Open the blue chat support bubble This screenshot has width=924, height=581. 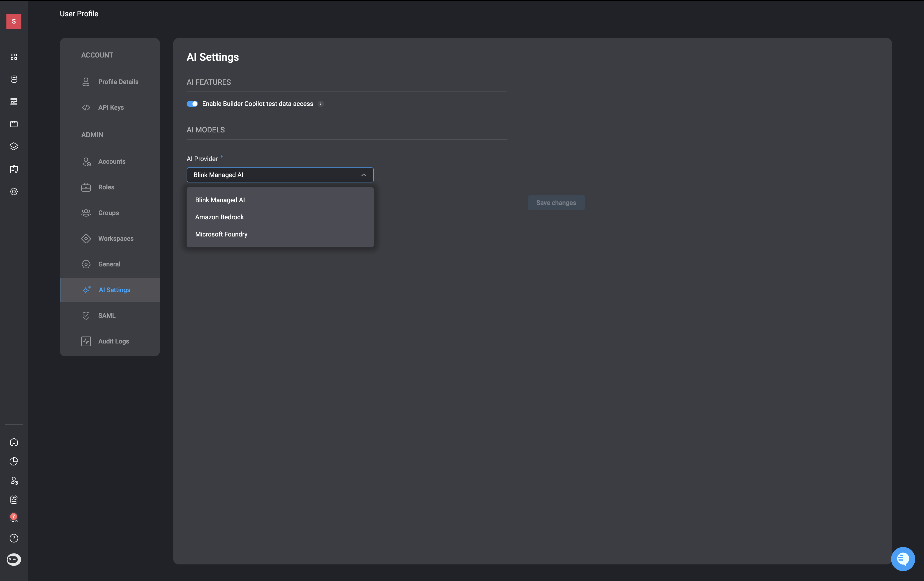[903, 559]
